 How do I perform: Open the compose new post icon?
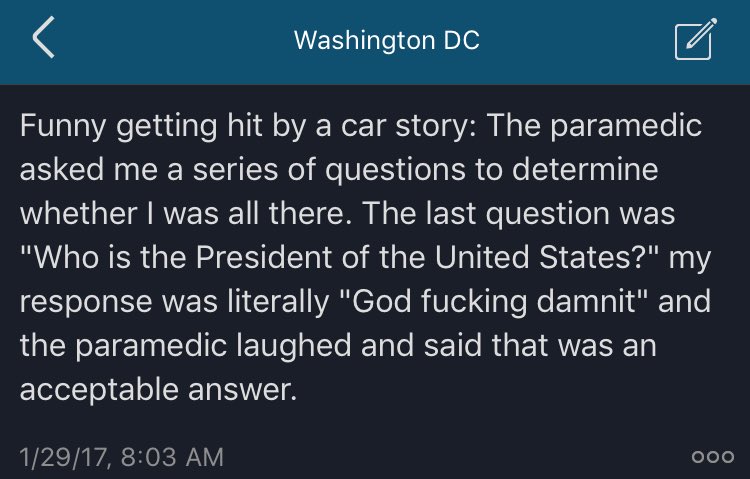(695, 40)
